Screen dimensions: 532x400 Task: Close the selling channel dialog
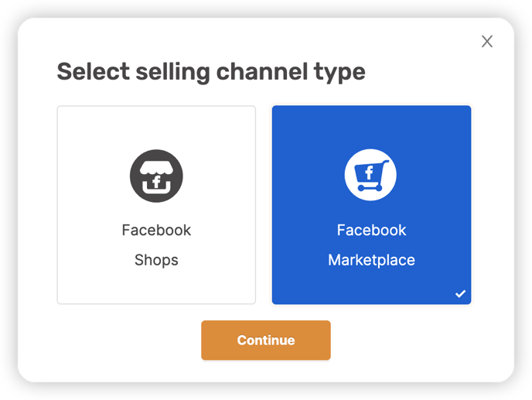click(487, 42)
